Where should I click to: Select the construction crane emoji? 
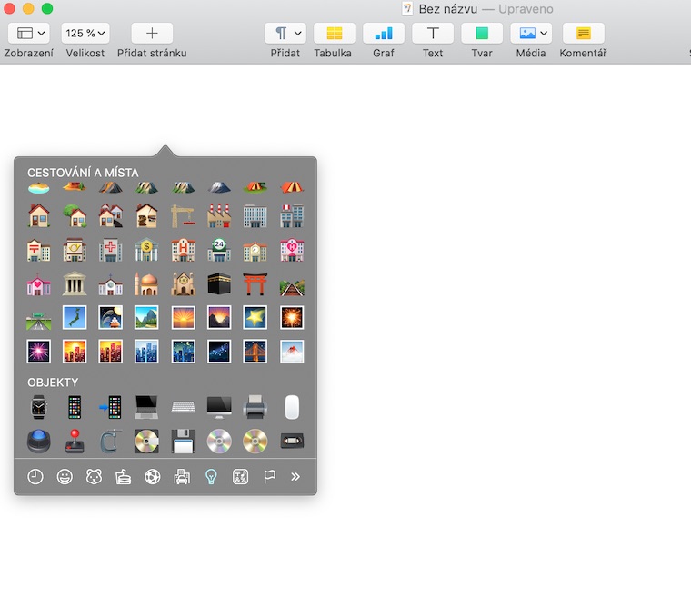pos(183,215)
